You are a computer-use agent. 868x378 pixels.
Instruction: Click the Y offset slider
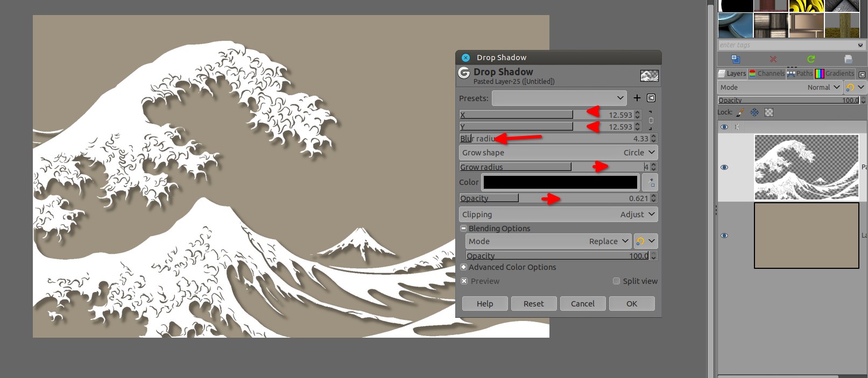click(546, 126)
